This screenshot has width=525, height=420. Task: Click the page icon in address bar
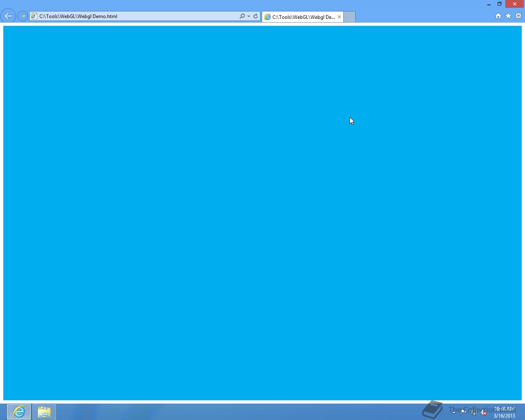coord(34,16)
